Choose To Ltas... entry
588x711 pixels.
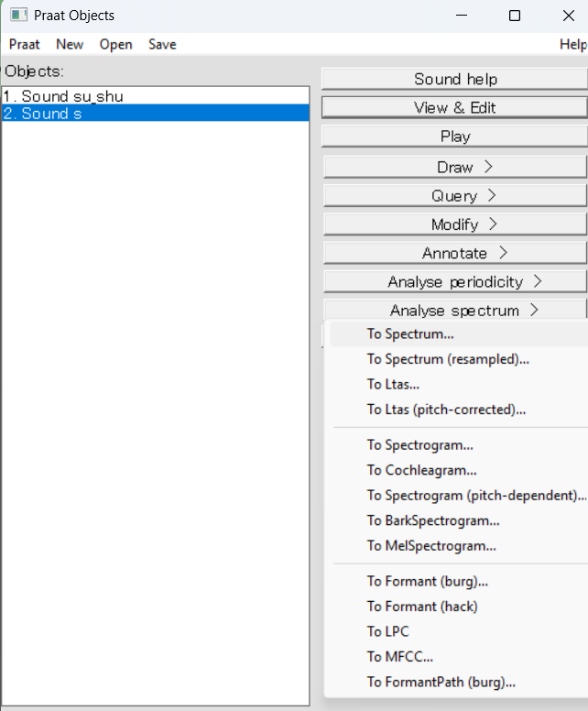coord(459,385)
